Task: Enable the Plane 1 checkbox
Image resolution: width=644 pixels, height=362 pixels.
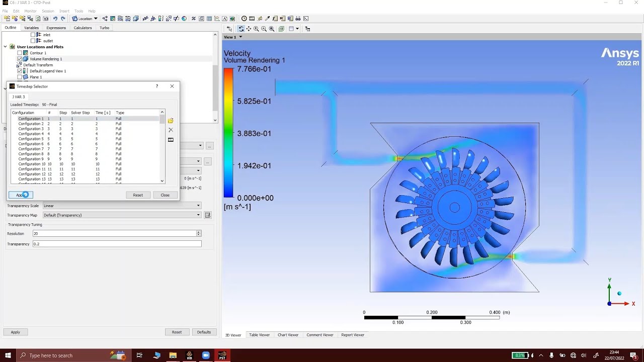Action: (20, 77)
